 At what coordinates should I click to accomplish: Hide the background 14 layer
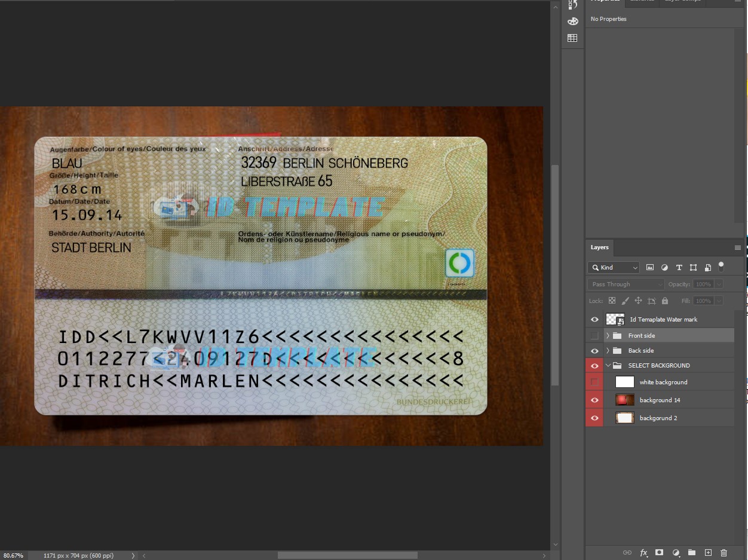click(594, 400)
